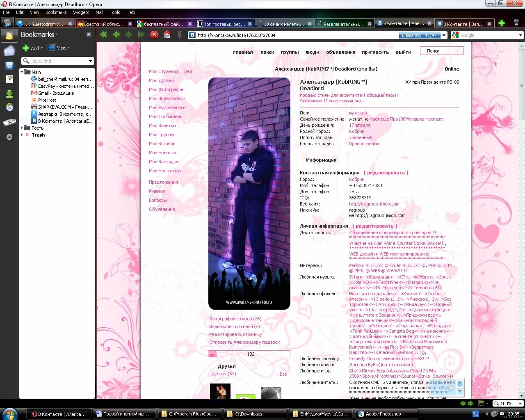The height and width of the screenshot is (420, 525).
Task: Click the RU language indicator
Action: click(x=475, y=414)
